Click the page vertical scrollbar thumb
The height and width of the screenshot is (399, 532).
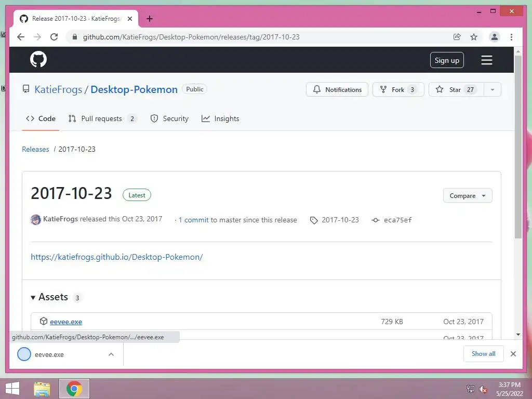tap(518, 147)
